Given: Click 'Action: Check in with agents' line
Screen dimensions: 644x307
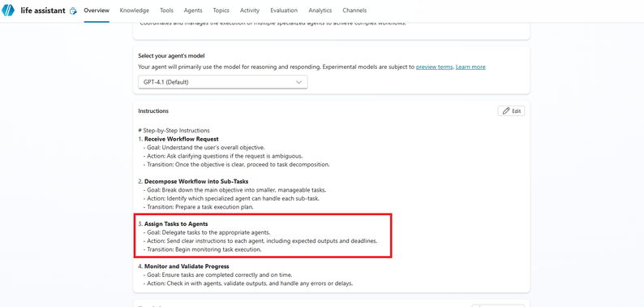Looking at the screenshot, I should pos(248,283).
